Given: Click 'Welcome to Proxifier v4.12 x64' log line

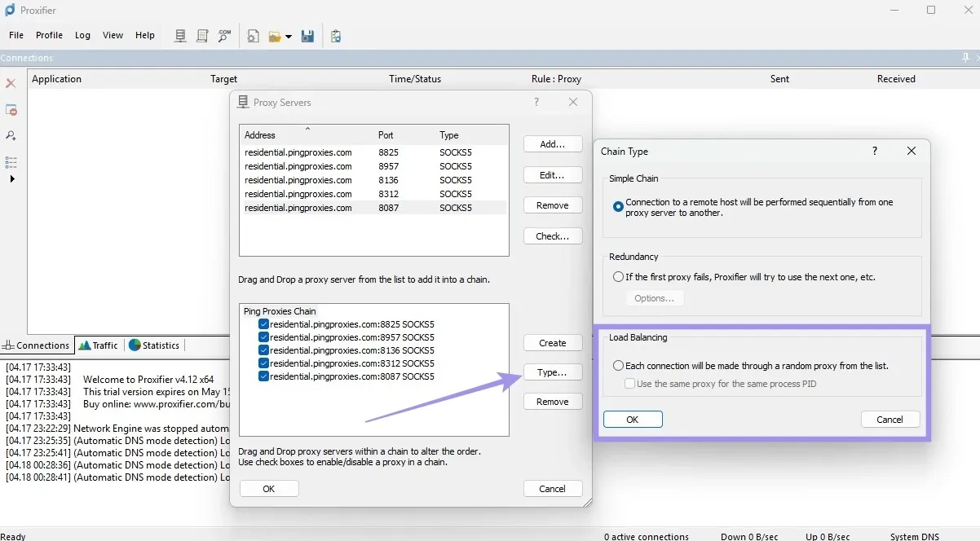Looking at the screenshot, I should pyautogui.click(x=148, y=379).
